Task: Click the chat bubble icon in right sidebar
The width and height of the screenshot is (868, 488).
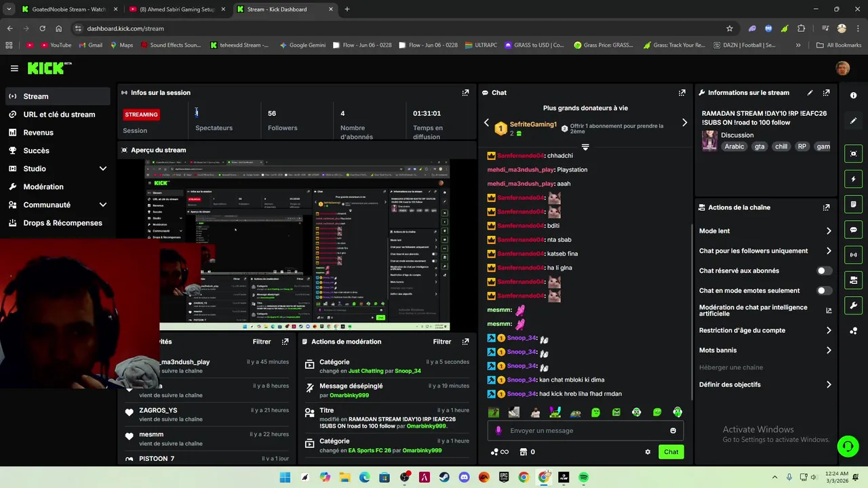Action: tap(853, 230)
